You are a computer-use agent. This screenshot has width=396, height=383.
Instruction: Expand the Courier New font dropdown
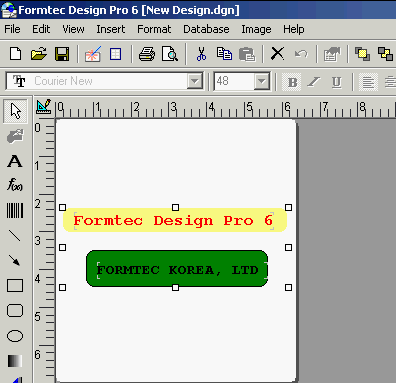[x=194, y=81]
